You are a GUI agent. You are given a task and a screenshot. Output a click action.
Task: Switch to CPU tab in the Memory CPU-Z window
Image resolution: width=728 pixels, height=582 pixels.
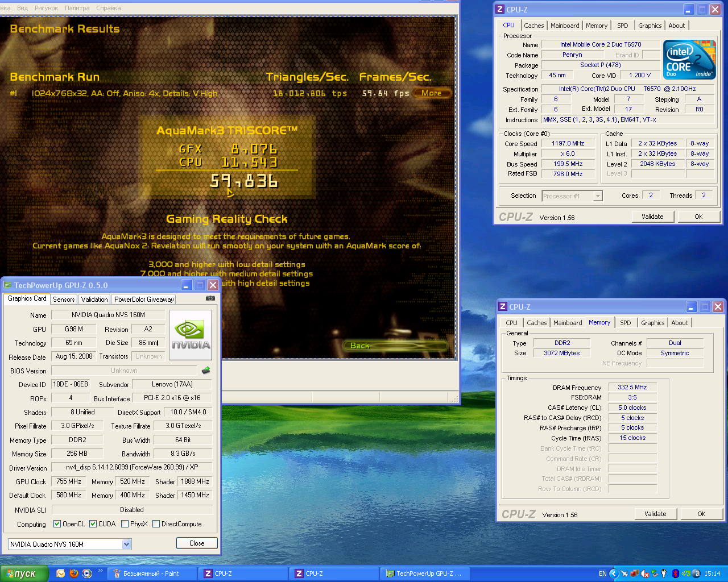pos(512,323)
